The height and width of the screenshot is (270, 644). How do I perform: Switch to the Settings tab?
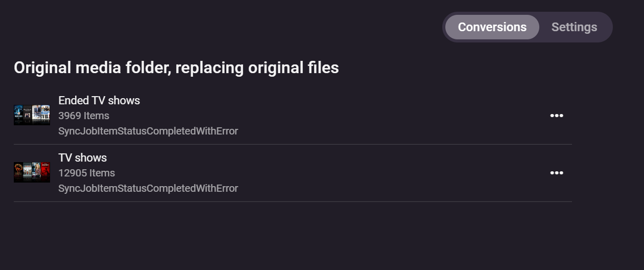click(574, 27)
